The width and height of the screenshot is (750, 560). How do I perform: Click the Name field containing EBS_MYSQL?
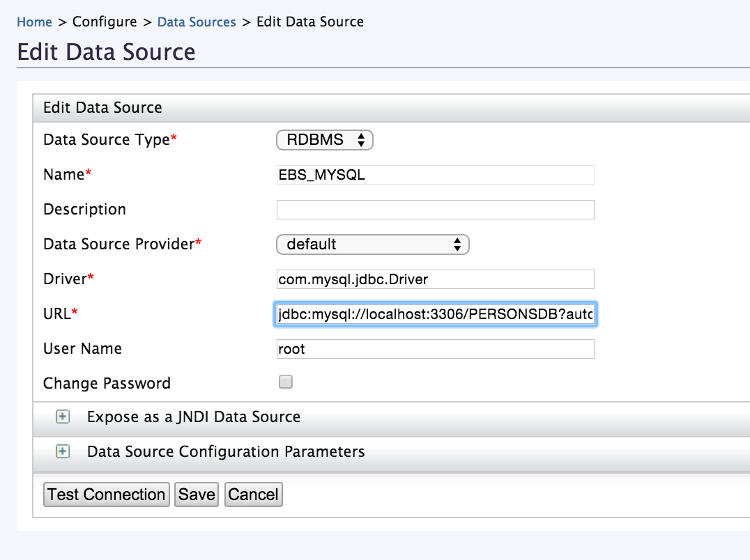(x=434, y=175)
